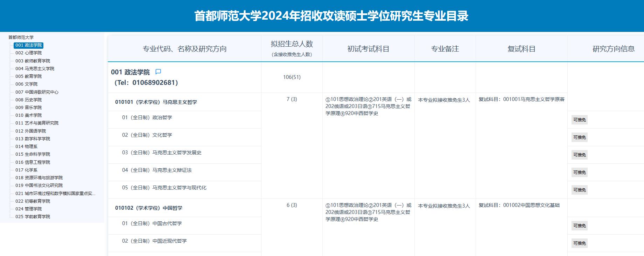Select 001 政法学院 in the sidebar tree

28,45
